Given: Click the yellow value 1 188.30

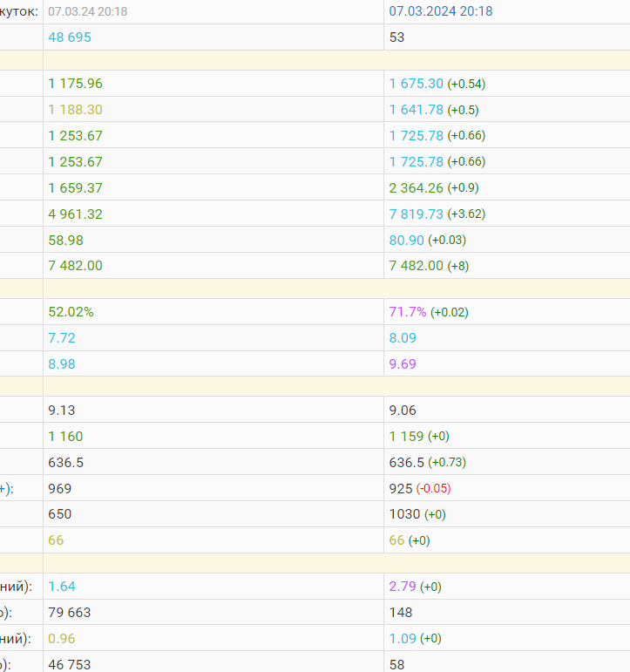Looking at the screenshot, I should pyautogui.click(x=76, y=110).
